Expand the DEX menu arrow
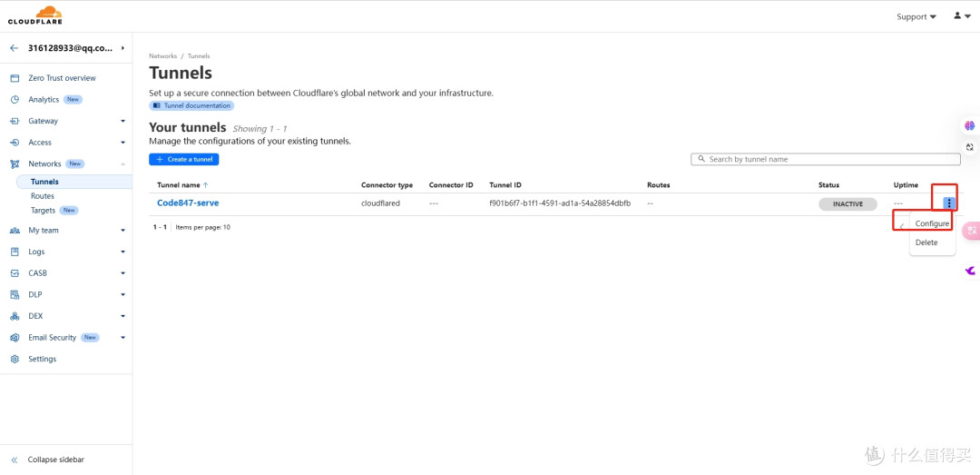The width and height of the screenshot is (980, 475). [123, 316]
